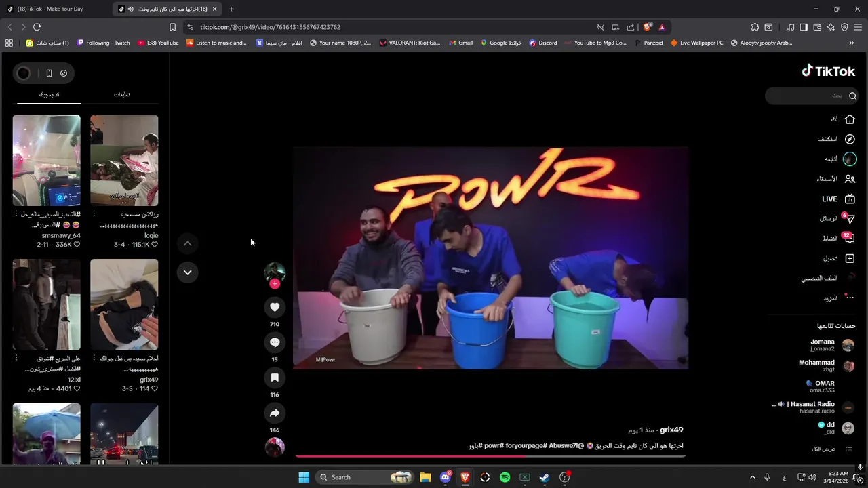This screenshot has height=488, width=868.
Task: Switch to the 'قد يعجبك' recommendations tab
Action: point(49,94)
